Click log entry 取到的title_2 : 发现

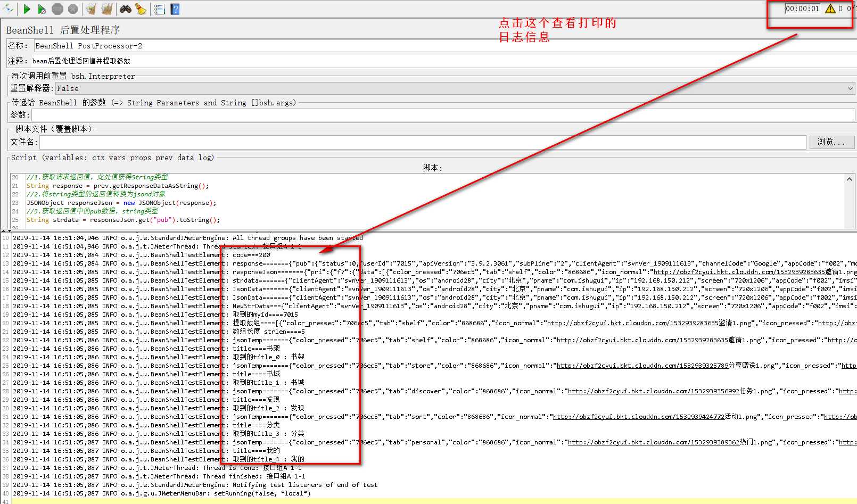(x=268, y=408)
